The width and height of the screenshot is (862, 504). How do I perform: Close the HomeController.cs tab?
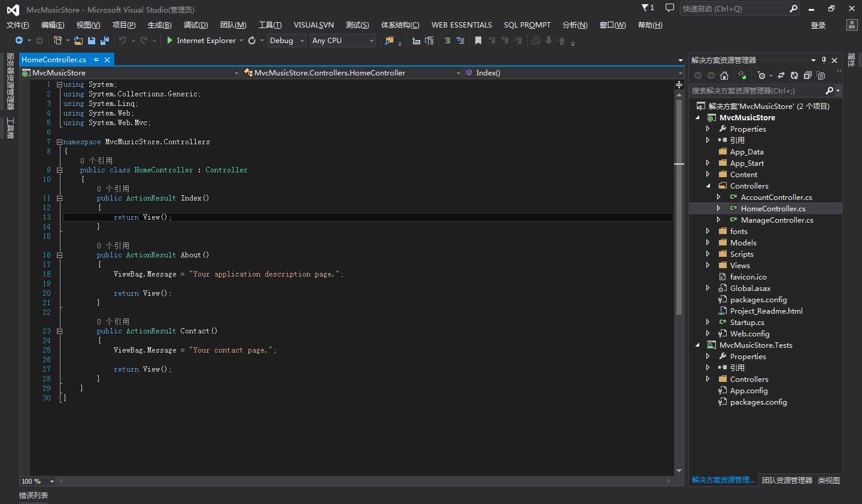point(107,60)
